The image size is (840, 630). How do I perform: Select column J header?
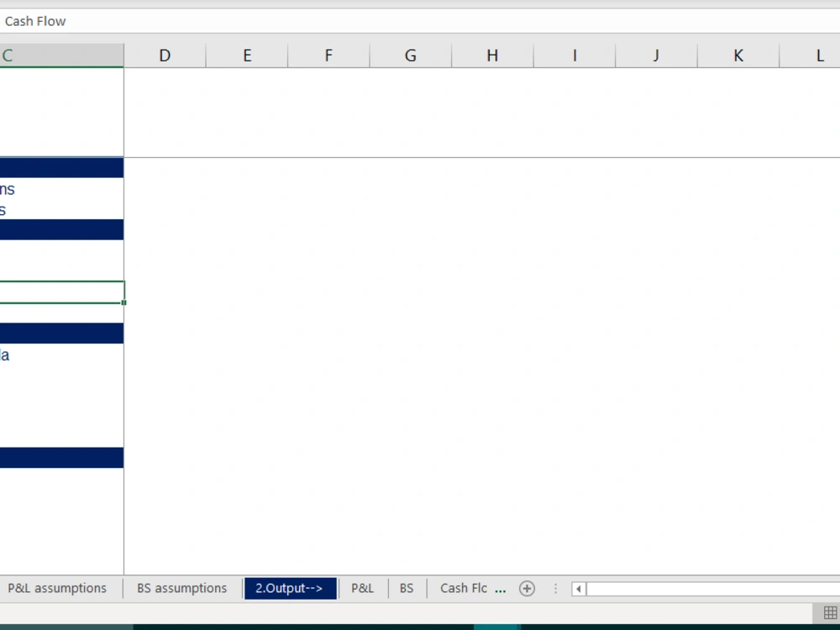click(x=656, y=55)
